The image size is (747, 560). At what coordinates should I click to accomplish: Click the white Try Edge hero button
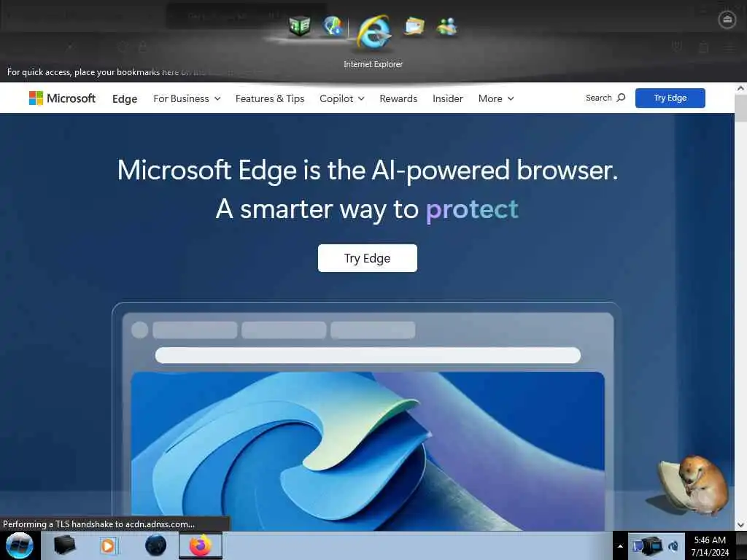(368, 258)
